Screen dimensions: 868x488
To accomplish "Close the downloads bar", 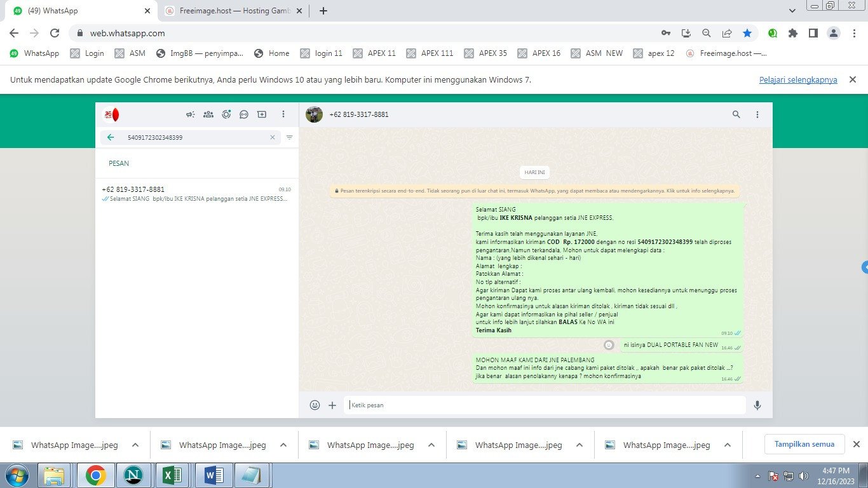I will [x=856, y=444].
